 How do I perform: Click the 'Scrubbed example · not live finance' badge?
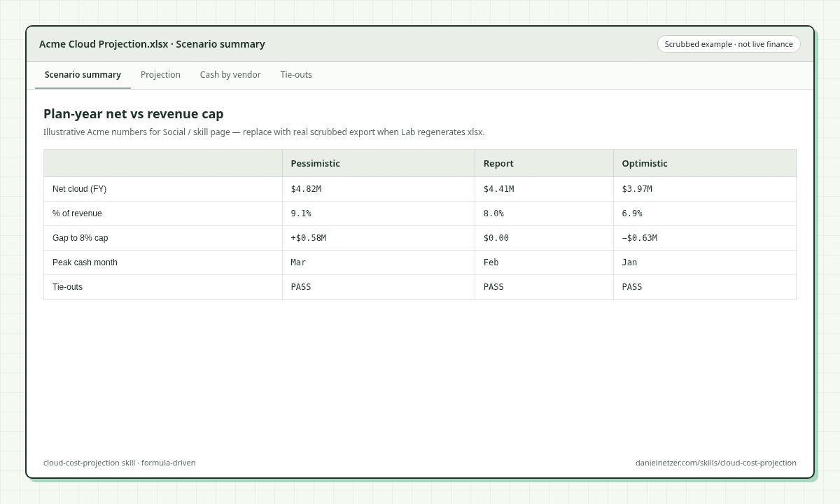729,44
